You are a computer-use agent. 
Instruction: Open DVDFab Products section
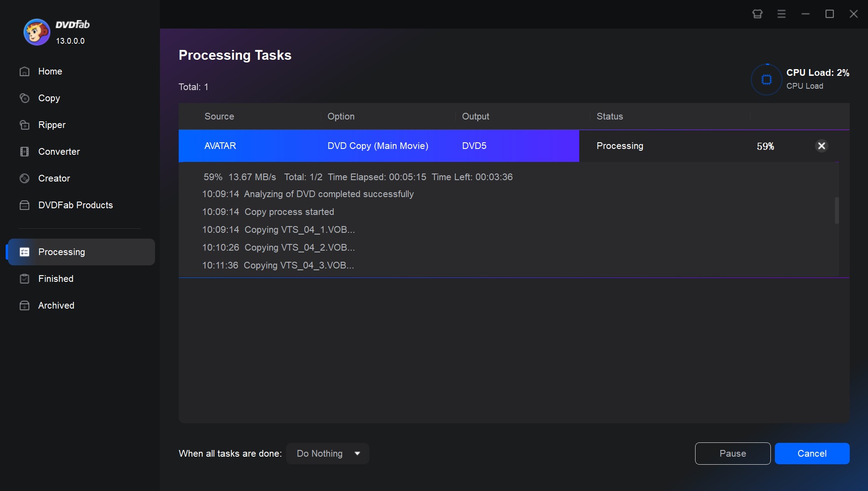coord(76,205)
